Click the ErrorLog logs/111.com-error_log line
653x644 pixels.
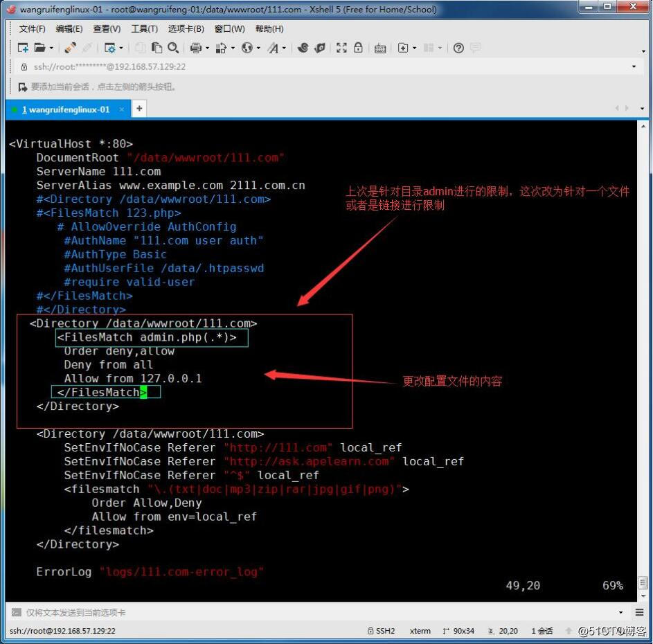tap(150, 572)
